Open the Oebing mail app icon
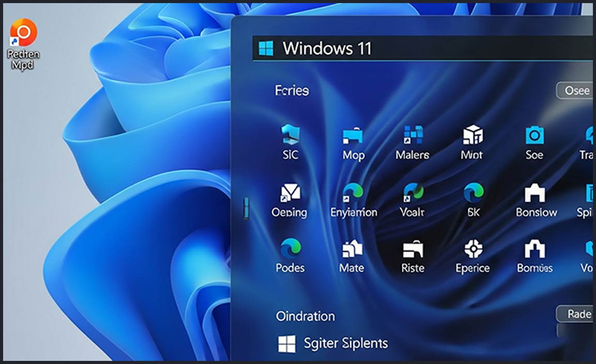596x364 pixels. pos(289,193)
